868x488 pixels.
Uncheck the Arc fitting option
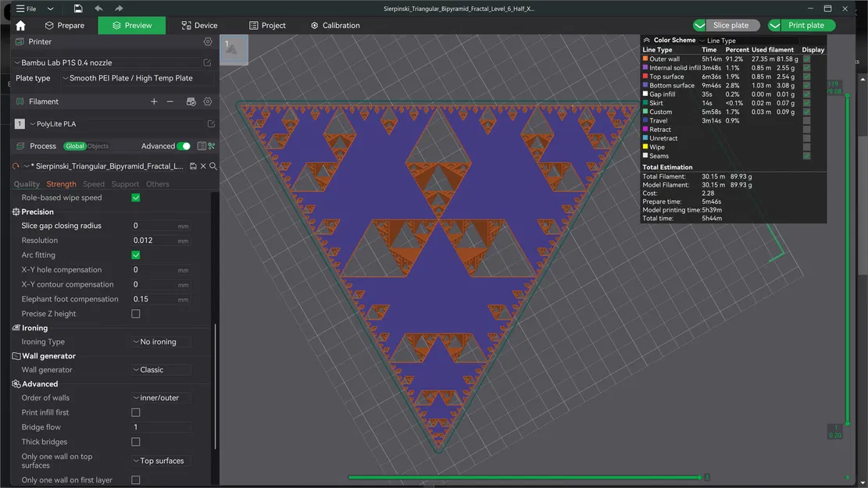coord(135,255)
